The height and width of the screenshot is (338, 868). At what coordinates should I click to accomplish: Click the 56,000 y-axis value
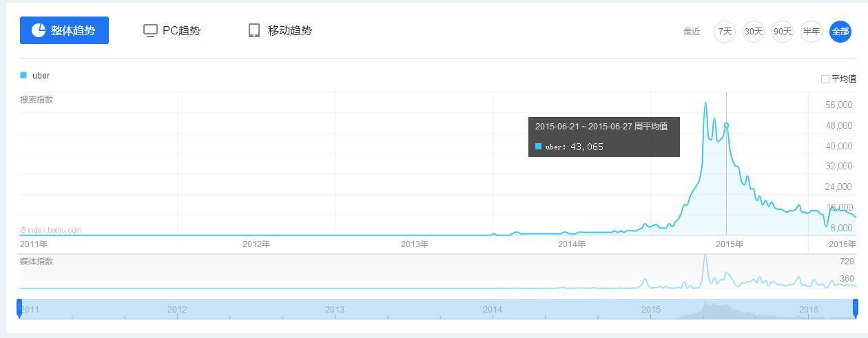(x=840, y=105)
